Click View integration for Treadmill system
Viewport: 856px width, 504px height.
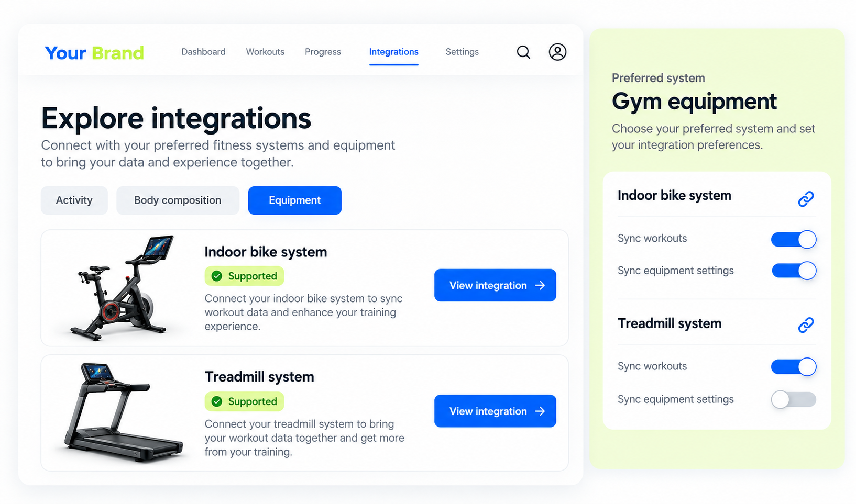pyautogui.click(x=495, y=411)
